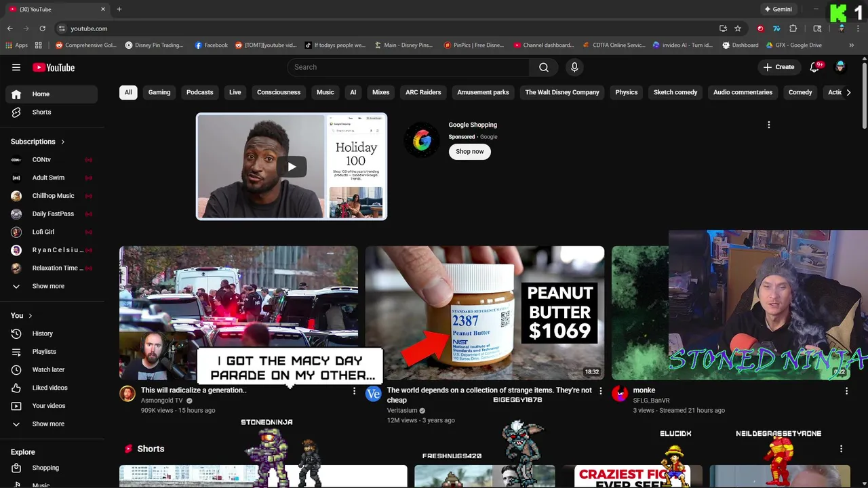This screenshot has height=488, width=868.
Task: Open Shorts in sidebar
Action: pyautogui.click(x=52, y=112)
